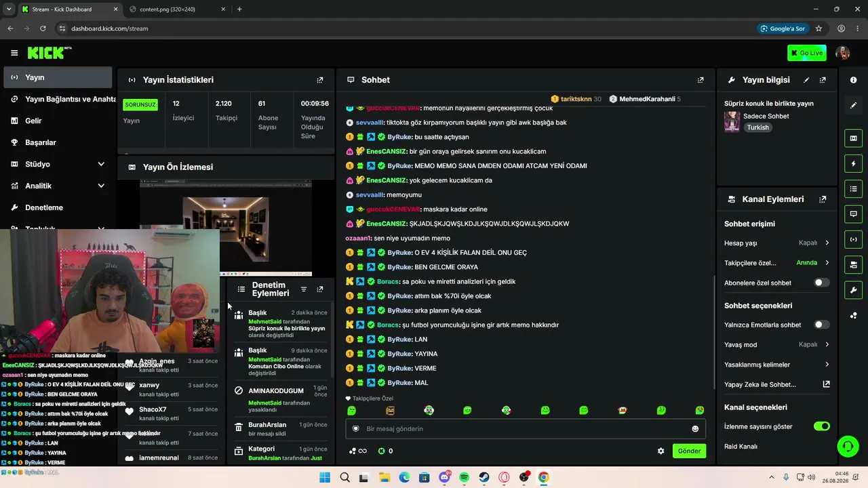Screen dimensions: 868x488
Task: Click the three-dots icon in right rail
Action: click(853, 315)
